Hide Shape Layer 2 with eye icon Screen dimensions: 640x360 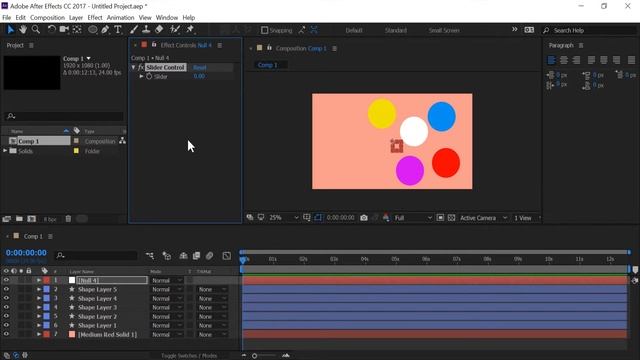tap(6, 316)
